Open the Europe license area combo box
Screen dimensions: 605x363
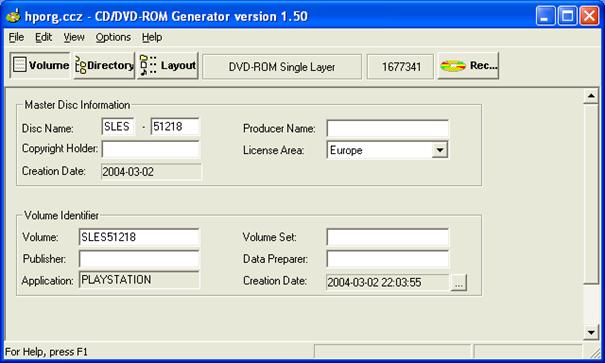[387, 150]
